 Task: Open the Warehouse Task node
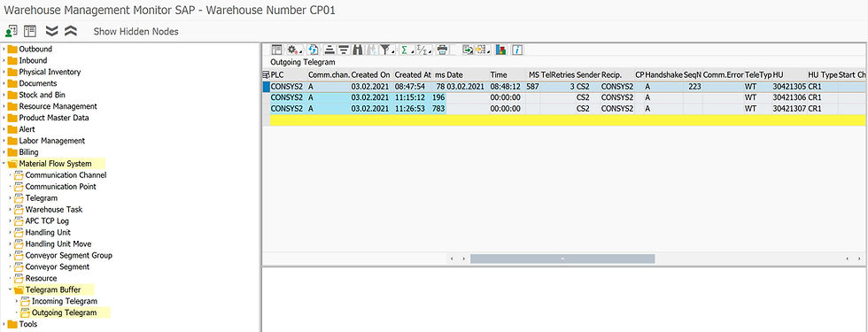pyautogui.click(x=54, y=210)
